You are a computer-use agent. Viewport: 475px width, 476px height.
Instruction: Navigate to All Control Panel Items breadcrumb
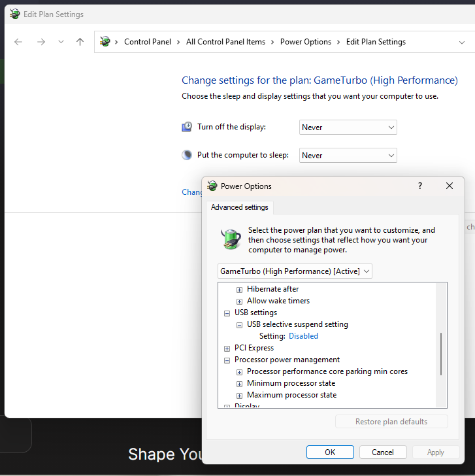tap(225, 42)
